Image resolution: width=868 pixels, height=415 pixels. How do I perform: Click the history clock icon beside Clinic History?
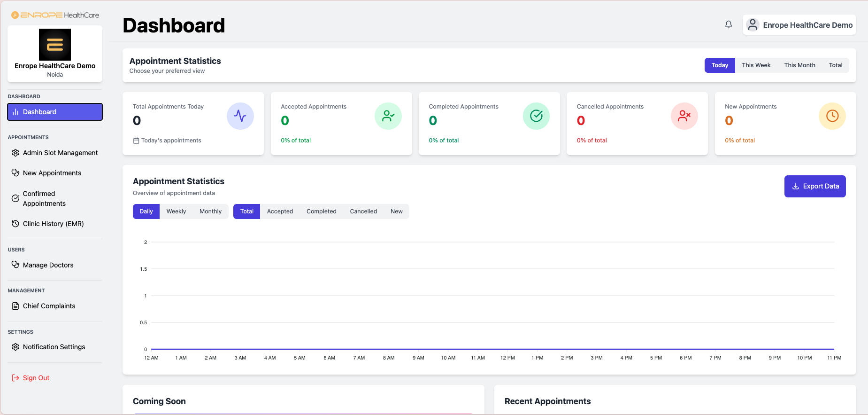pos(15,224)
